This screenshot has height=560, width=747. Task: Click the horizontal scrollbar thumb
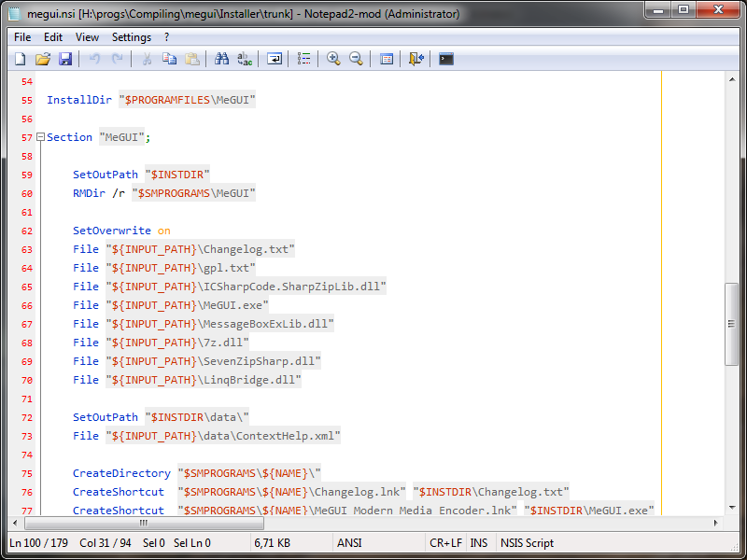click(144, 524)
